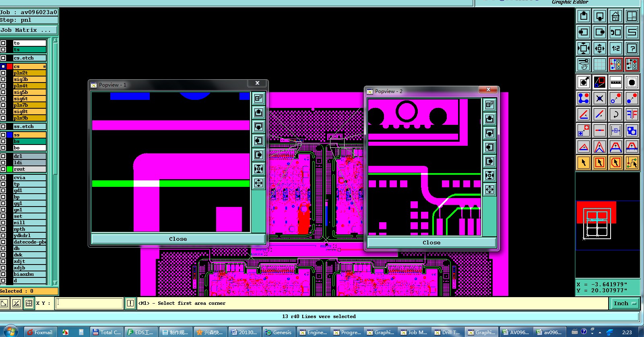644x337 pixels.
Task: Toggle the checkbox for layer cvia
Action: [3, 178]
